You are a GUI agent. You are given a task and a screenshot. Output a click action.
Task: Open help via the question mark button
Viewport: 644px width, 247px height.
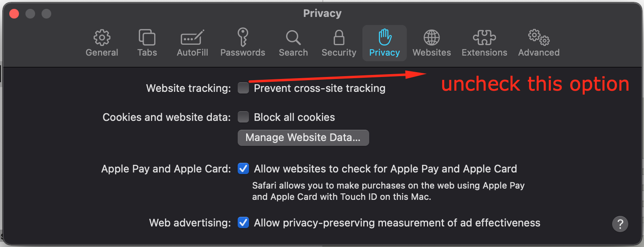click(x=620, y=224)
